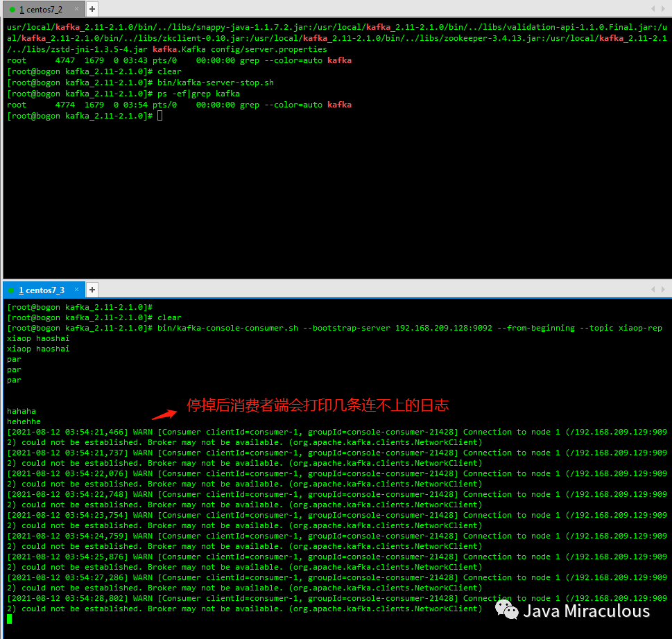Click previous-tab arrow in bottom pane
The width and height of the screenshot is (672, 639).
coord(653,290)
